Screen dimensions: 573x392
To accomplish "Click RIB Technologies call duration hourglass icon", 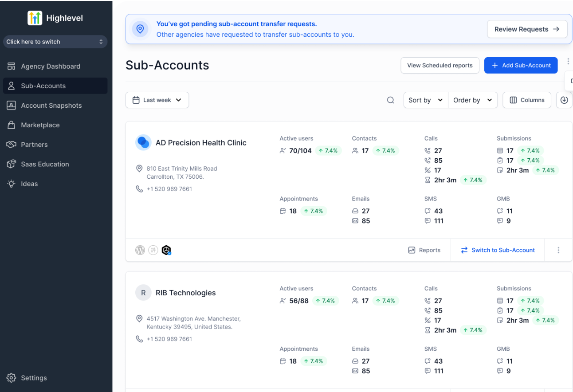I will (x=428, y=330).
